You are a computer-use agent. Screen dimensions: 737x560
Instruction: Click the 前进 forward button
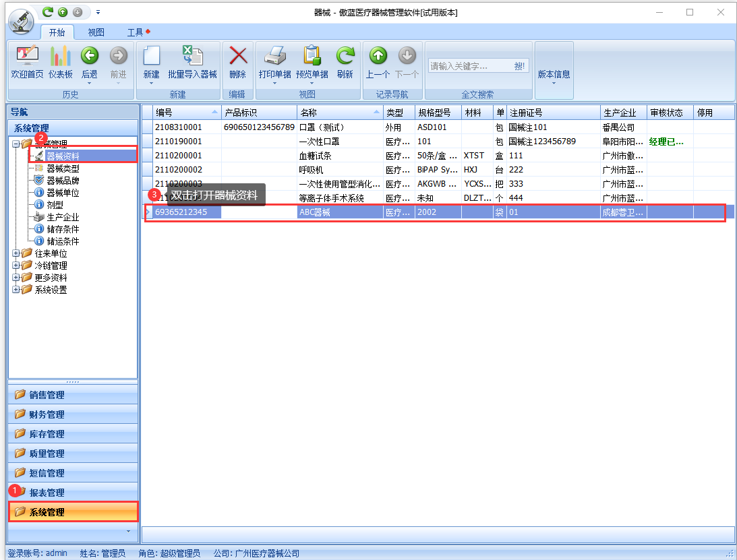click(119, 62)
